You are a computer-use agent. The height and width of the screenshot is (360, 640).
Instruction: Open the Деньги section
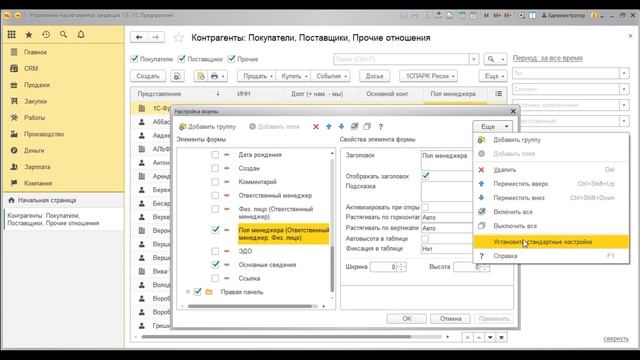click(34, 150)
